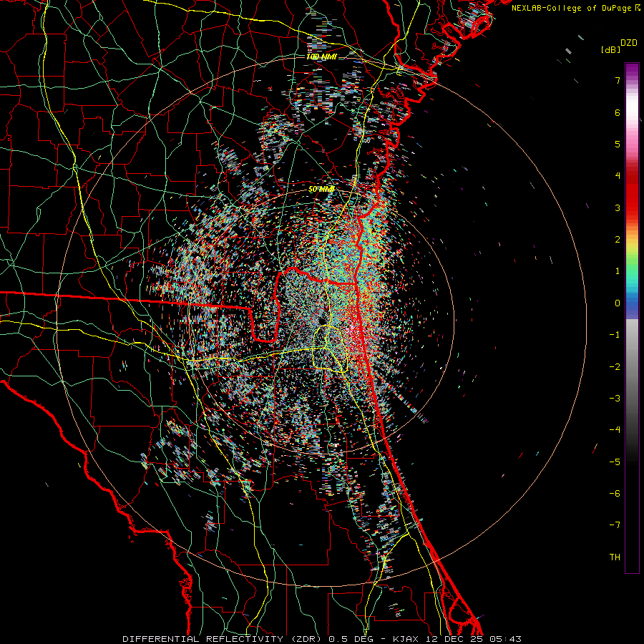644x644 pixels.
Task: Select the 100 NMI range ring label
Action: click(321, 57)
